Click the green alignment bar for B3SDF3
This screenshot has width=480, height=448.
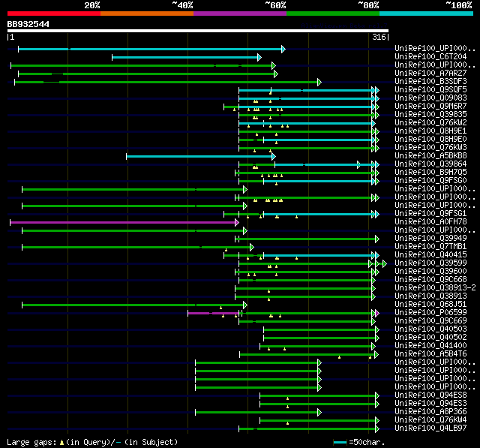coord(167,82)
